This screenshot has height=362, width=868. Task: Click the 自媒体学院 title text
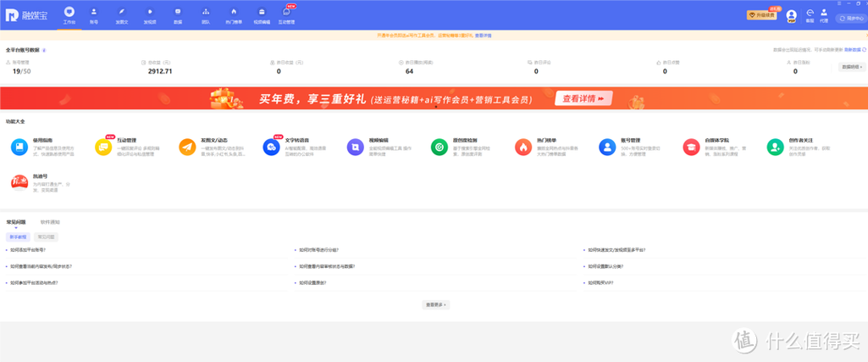[x=716, y=141]
